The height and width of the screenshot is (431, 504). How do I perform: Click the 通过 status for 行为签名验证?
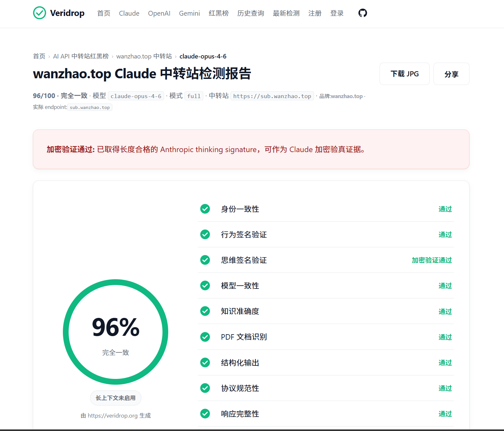click(445, 235)
